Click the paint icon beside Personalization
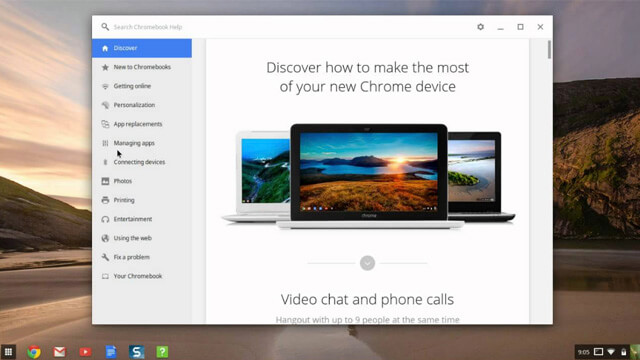Screen dimensions: 640x360 (x=105, y=105)
